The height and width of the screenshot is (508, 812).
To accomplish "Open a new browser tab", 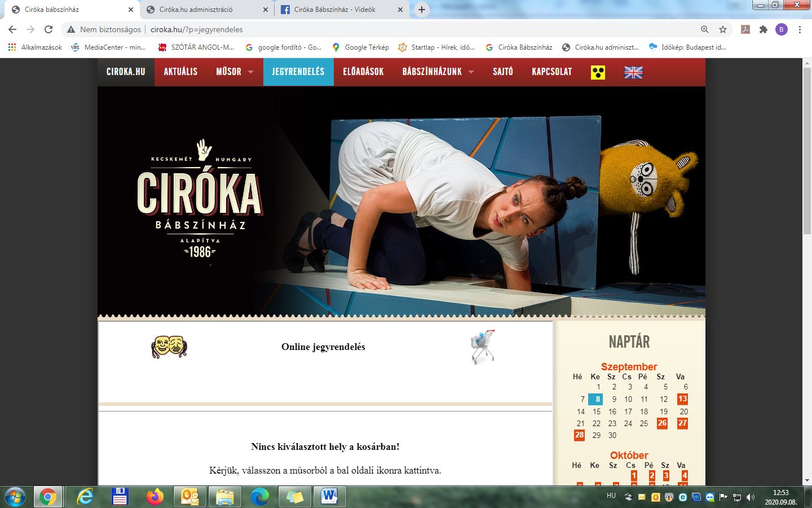I will (422, 10).
